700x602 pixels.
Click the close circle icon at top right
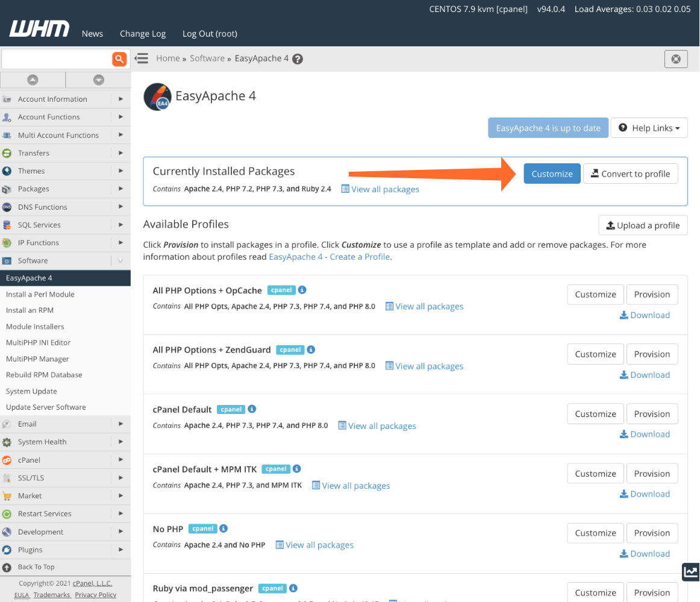(676, 59)
